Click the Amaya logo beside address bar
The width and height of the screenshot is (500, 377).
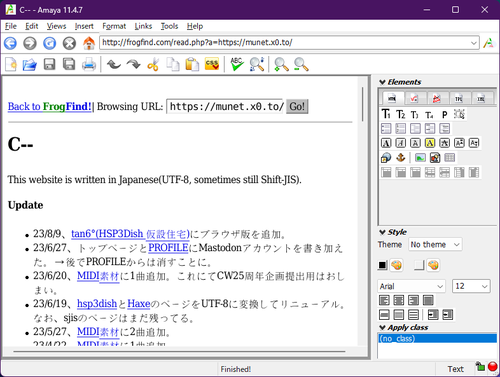coord(489,43)
